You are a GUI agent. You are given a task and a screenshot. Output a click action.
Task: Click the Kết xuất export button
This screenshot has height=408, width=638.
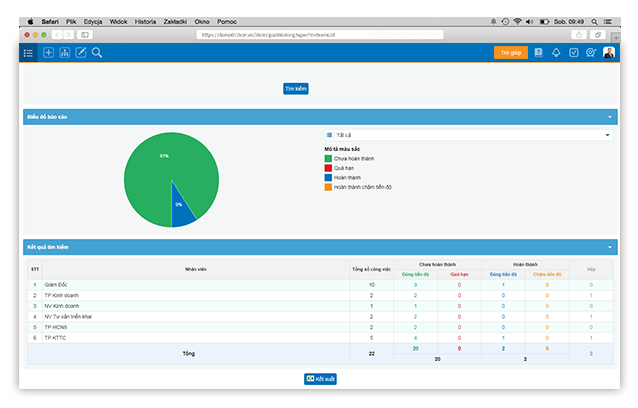click(x=318, y=378)
